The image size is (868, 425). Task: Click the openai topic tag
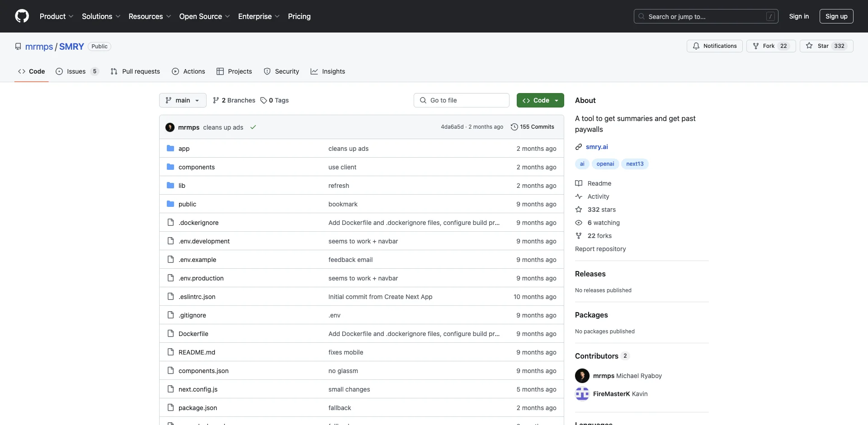(x=605, y=164)
